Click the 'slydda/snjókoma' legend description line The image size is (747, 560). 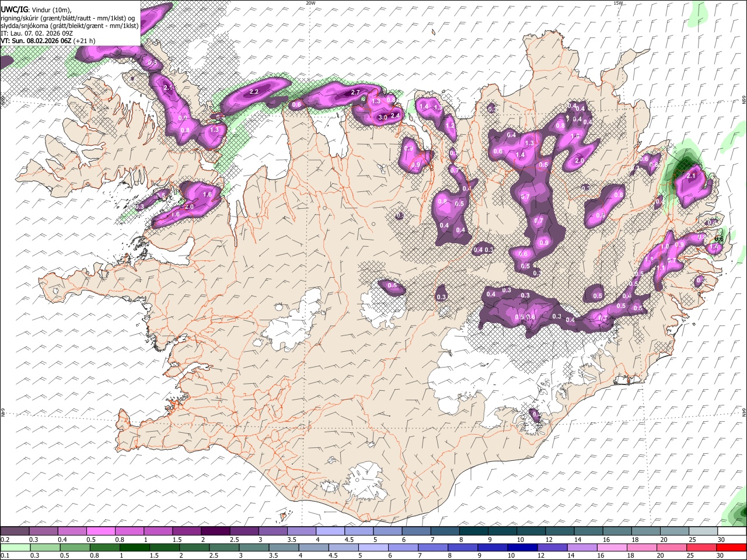(x=69, y=26)
